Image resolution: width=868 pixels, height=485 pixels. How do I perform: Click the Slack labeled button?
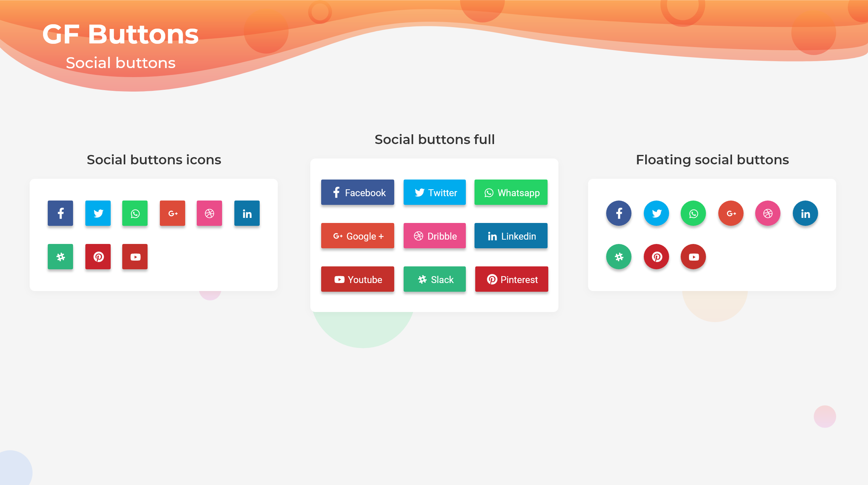(435, 279)
